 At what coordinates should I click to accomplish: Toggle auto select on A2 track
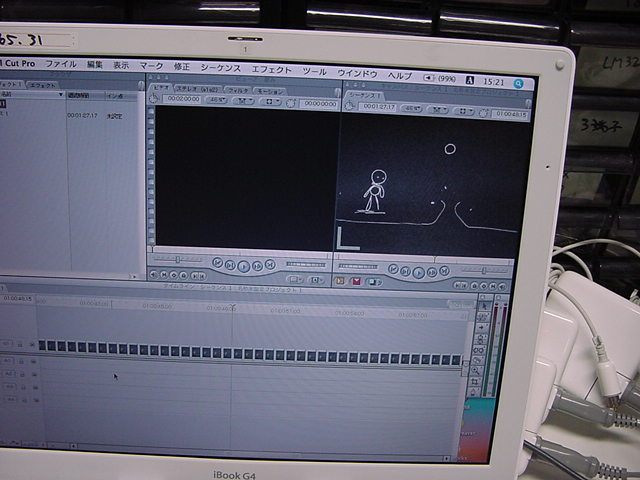35,375
